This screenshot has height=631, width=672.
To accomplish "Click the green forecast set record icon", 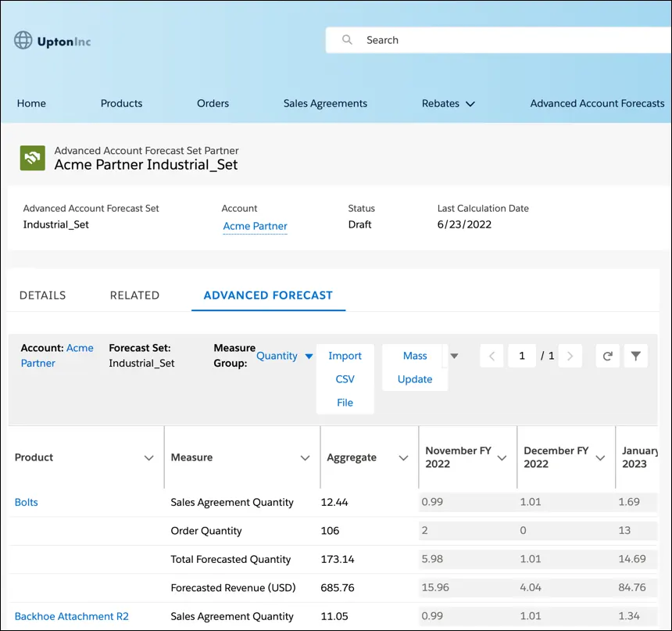I will (32, 158).
